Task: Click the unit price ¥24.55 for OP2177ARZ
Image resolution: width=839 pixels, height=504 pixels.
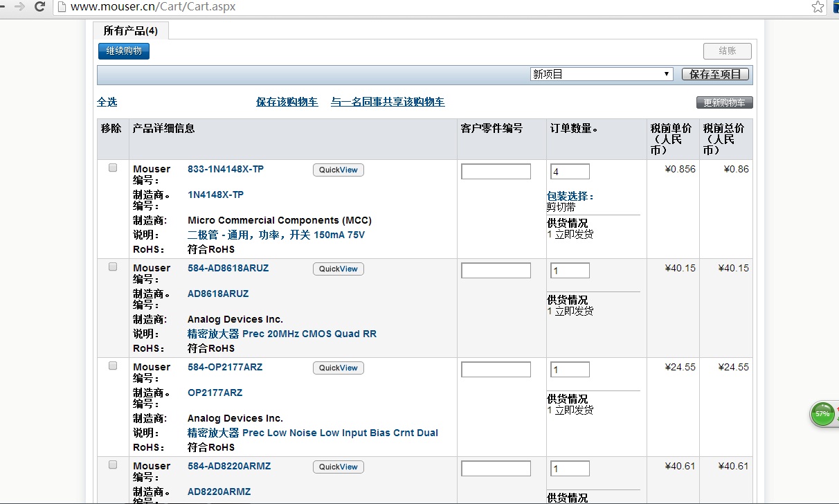Action: [680, 367]
